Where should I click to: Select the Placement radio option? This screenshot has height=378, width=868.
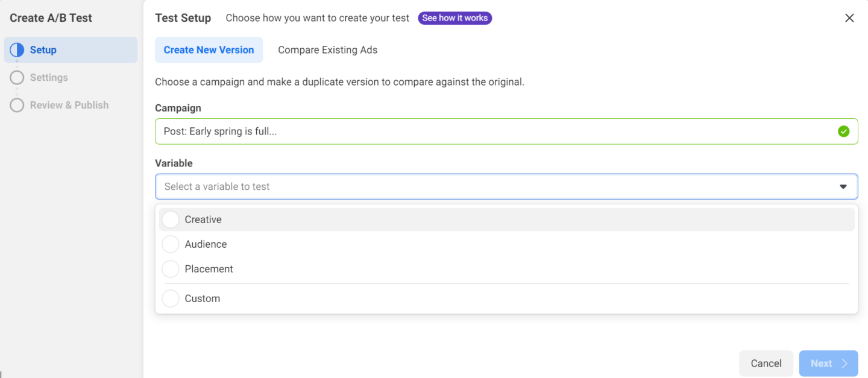point(171,269)
